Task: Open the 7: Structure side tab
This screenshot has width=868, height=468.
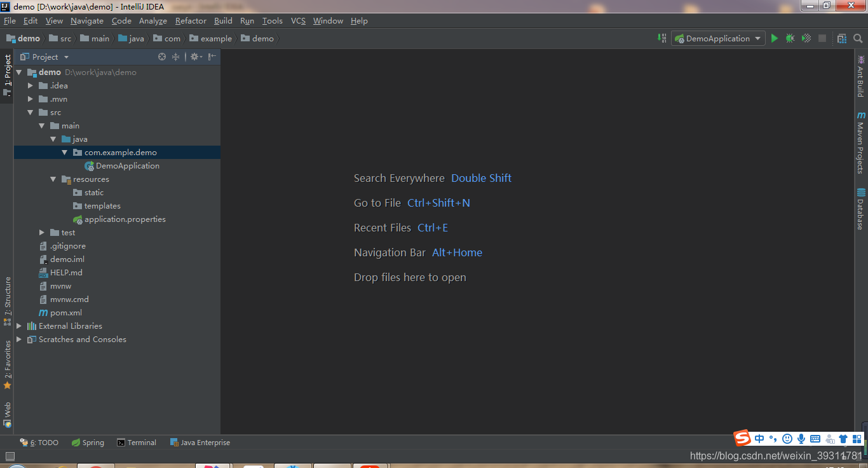Action: coord(7,301)
